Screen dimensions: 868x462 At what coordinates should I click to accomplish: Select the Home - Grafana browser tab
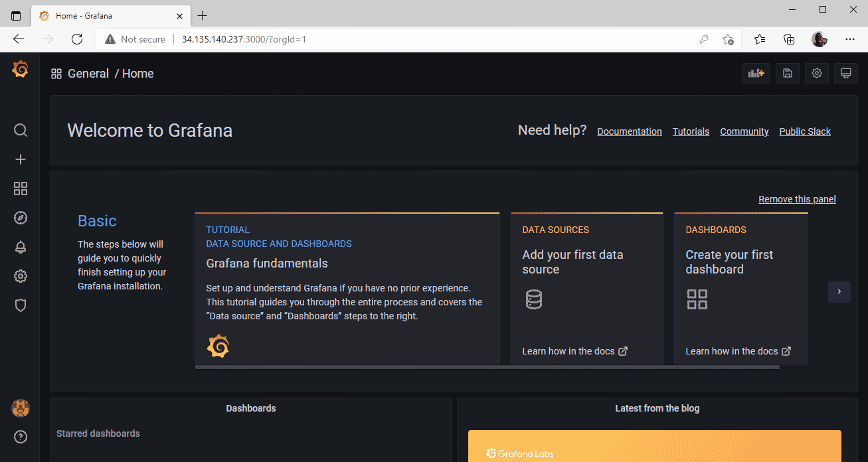click(x=110, y=15)
